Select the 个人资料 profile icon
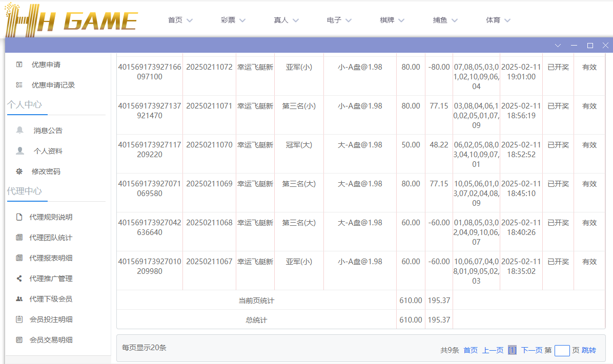Viewport: 613px width, 364px height. [x=19, y=151]
